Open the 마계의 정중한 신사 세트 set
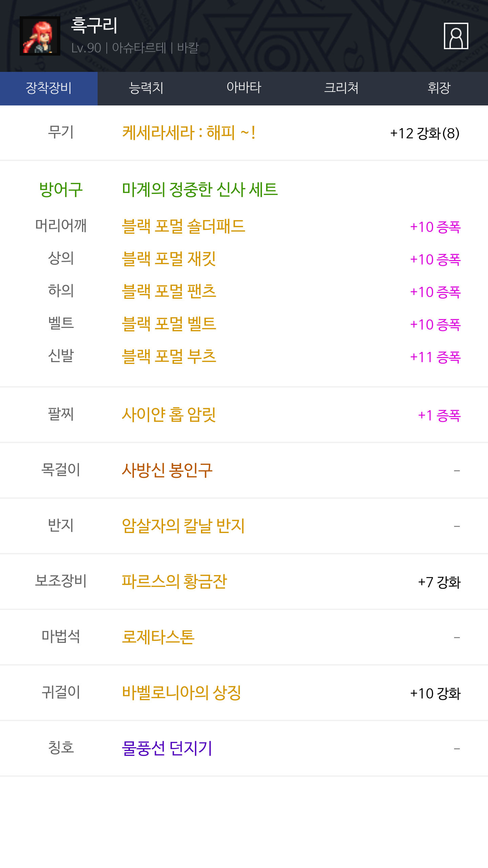Screen dimensions: 488x868 coord(200,189)
